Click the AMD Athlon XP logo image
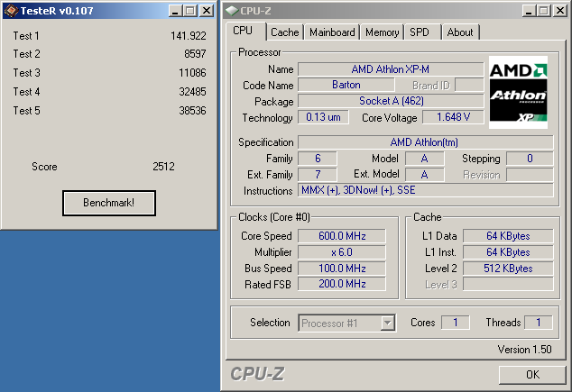 [x=518, y=92]
